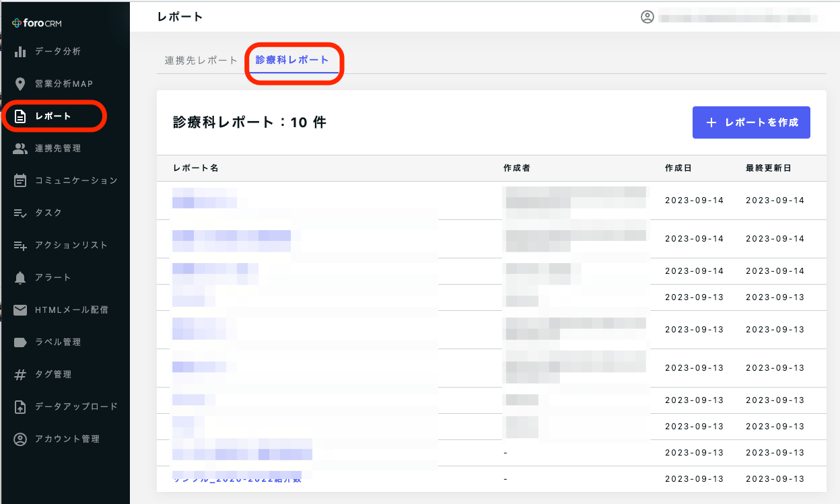Click the レポート document icon
This screenshot has height=504, width=840.
point(20,116)
